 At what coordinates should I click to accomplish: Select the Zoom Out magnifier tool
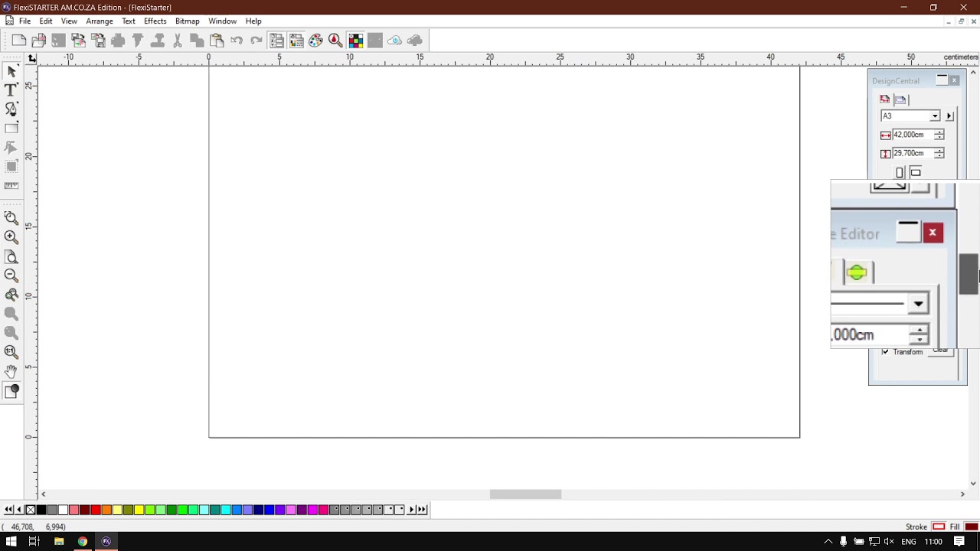[11, 275]
